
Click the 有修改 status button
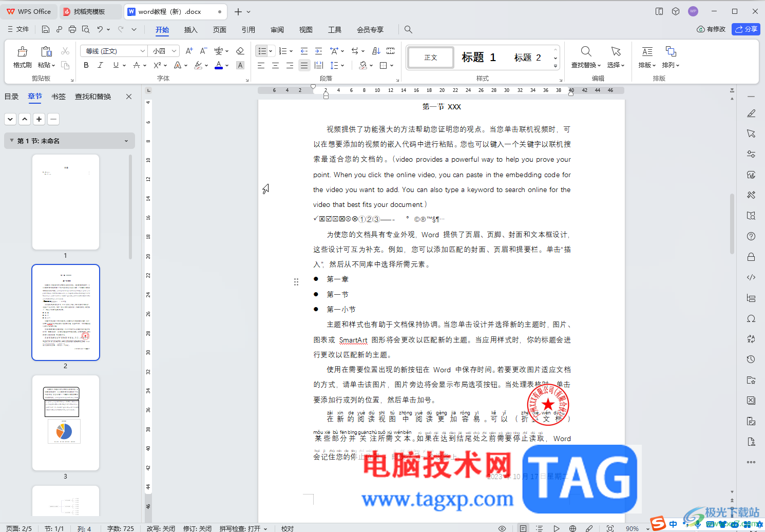(711, 29)
